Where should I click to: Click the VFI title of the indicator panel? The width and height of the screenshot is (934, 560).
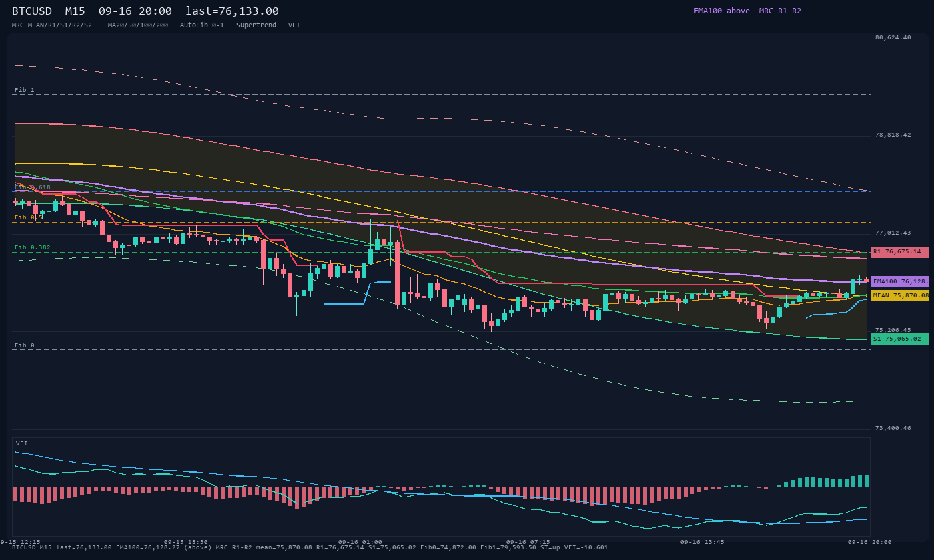point(22,443)
